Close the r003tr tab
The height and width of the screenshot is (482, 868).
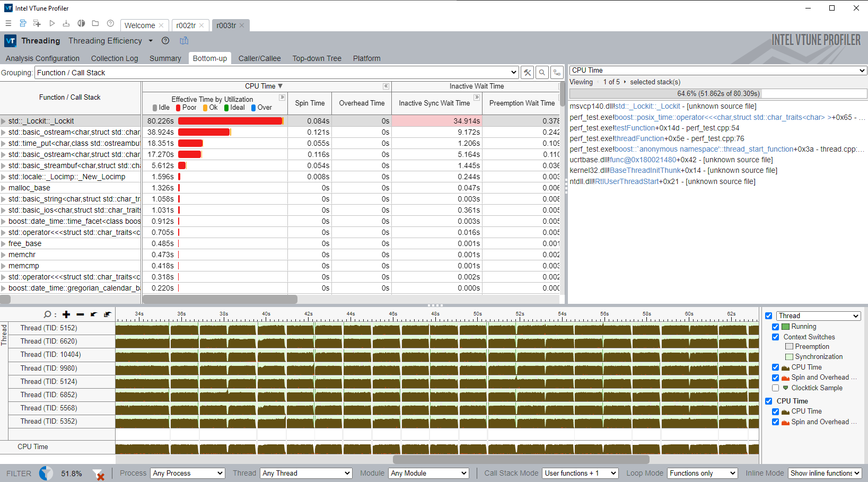pyautogui.click(x=242, y=25)
